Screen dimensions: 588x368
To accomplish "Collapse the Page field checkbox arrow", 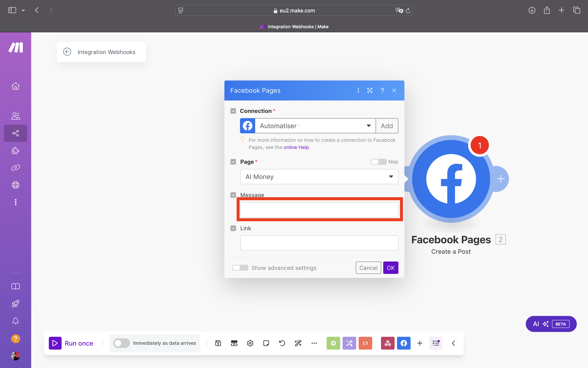I will (x=233, y=162).
